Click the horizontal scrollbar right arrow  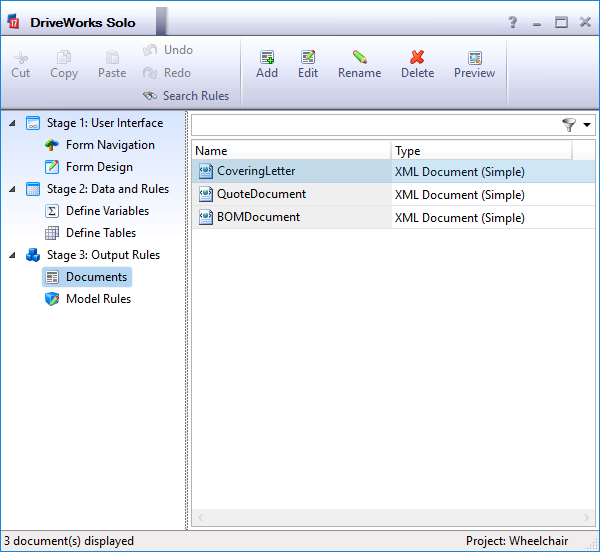[586, 518]
